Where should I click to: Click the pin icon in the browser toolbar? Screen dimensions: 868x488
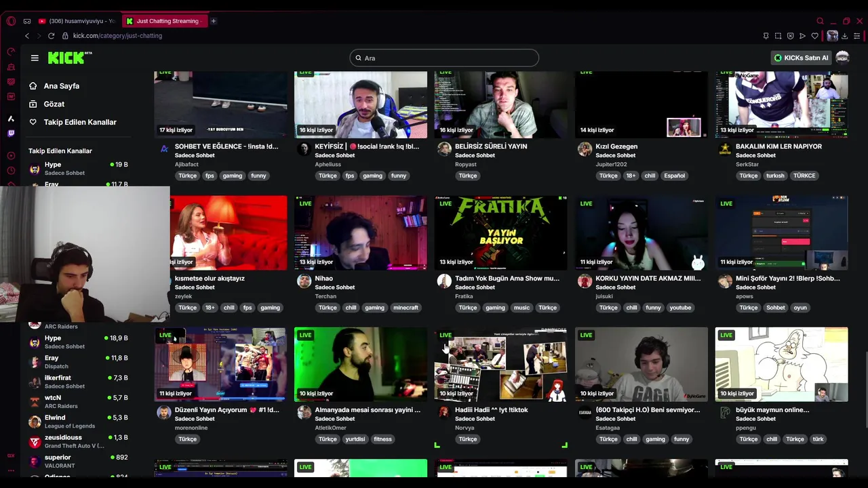click(766, 36)
